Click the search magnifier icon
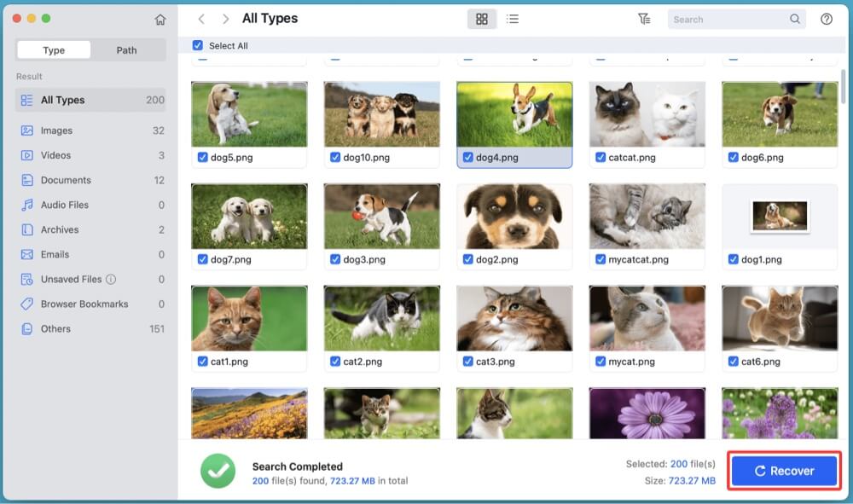 795,19
